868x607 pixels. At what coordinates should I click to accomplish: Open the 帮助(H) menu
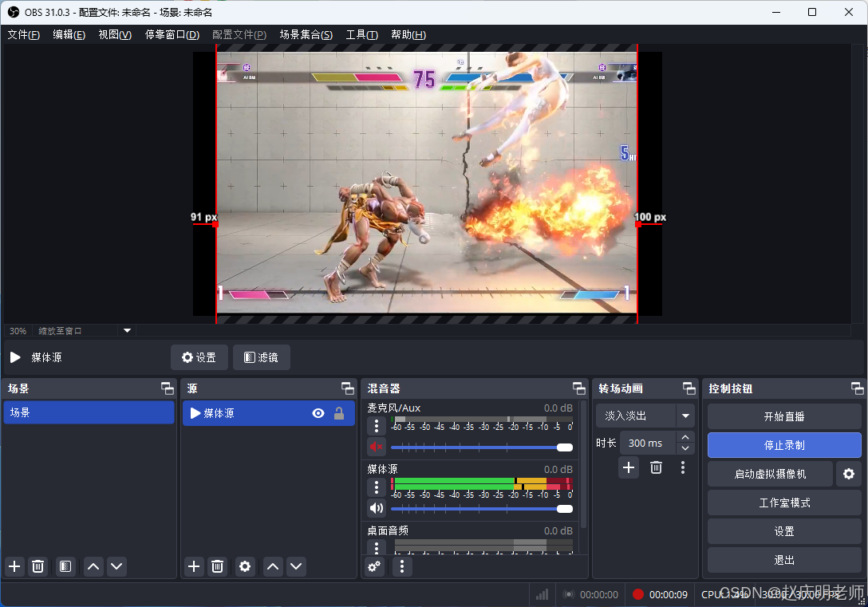pyautogui.click(x=408, y=35)
